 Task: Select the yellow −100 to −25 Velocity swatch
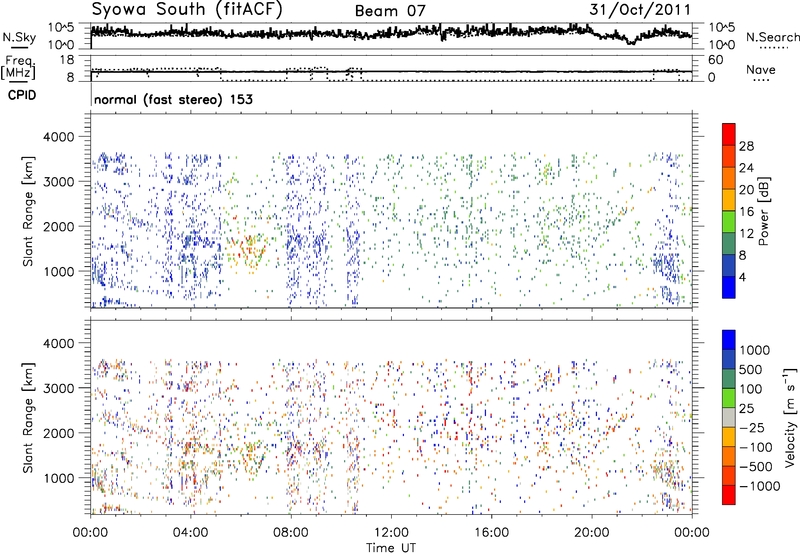coord(729,437)
